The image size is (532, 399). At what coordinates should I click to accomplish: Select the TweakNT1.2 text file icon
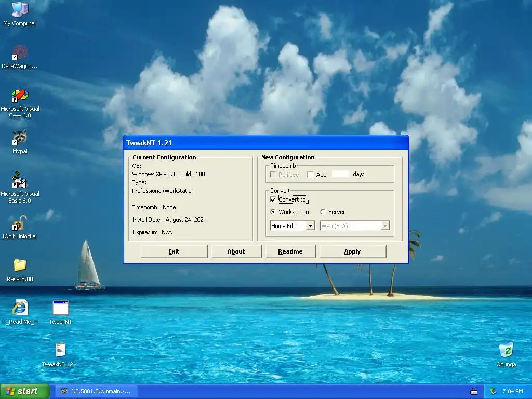(x=60, y=354)
